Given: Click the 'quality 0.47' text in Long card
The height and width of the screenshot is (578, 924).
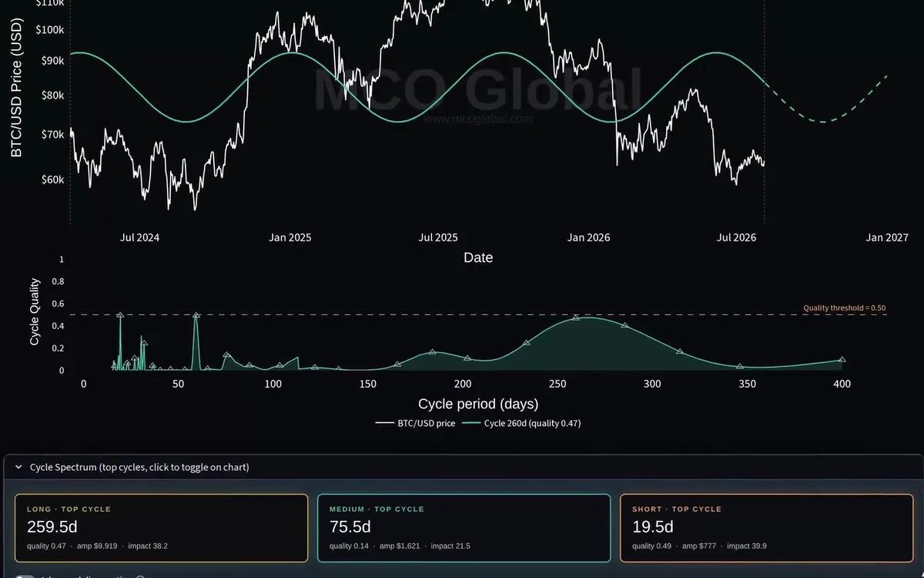Looking at the screenshot, I should click(46, 546).
